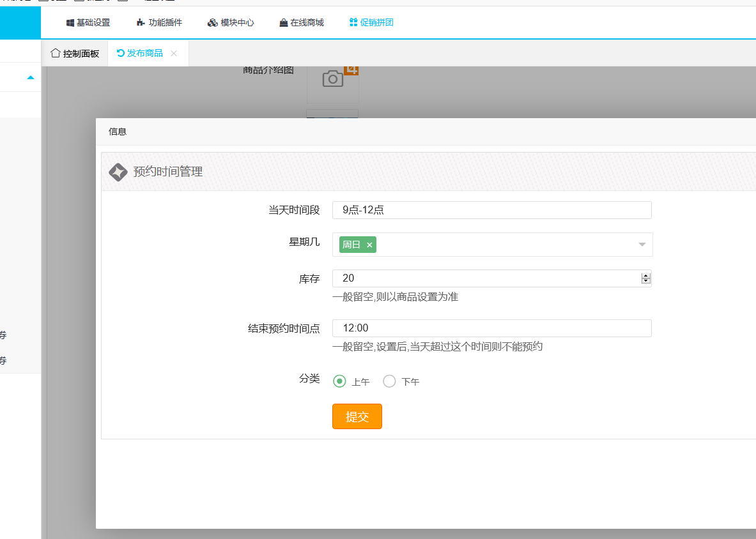Click the 结束预约时间点 time field
This screenshot has width=756, height=539.
pos(491,328)
